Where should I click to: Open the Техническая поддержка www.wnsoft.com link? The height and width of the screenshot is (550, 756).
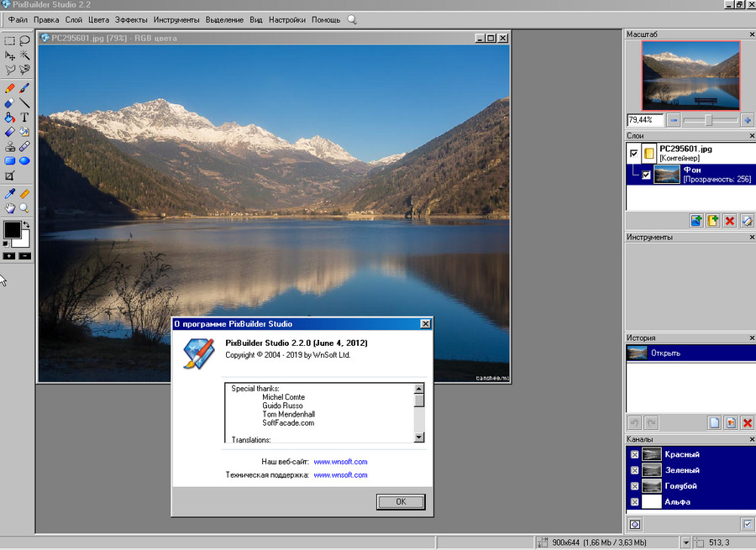(x=340, y=475)
